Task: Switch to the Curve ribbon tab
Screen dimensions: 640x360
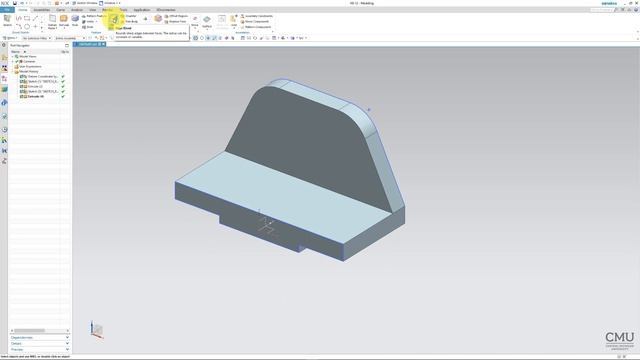Action: pyautogui.click(x=60, y=10)
